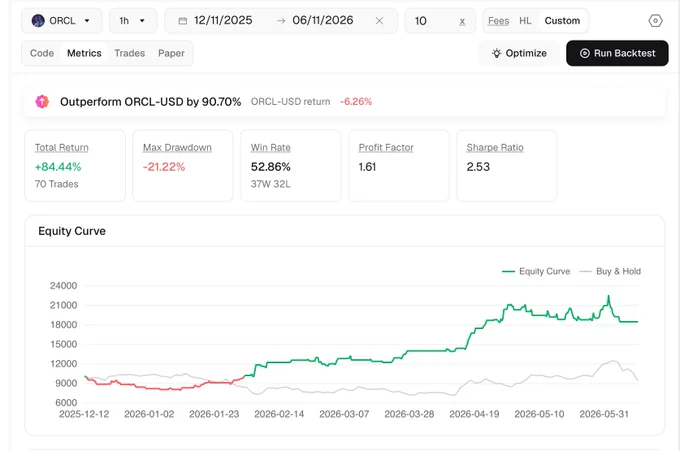Click the Sharpe Ratio label
The height and width of the screenshot is (451, 680).
495,147
